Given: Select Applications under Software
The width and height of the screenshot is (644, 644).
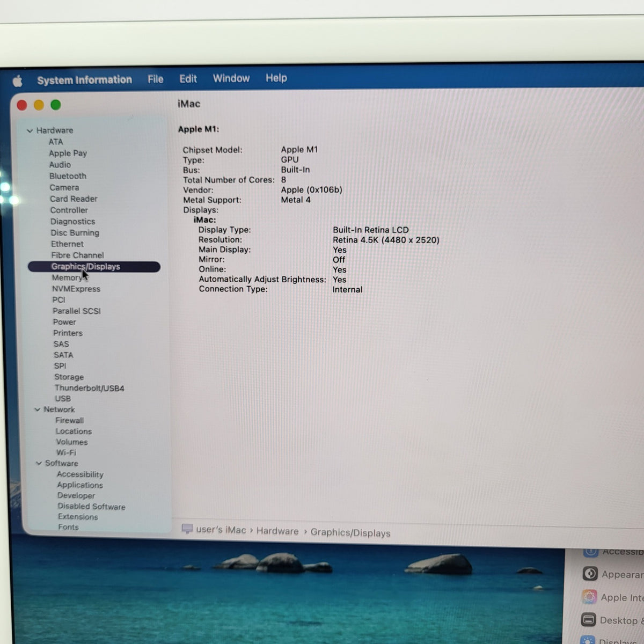Looking at the screenshot, I should pos(80,485).
